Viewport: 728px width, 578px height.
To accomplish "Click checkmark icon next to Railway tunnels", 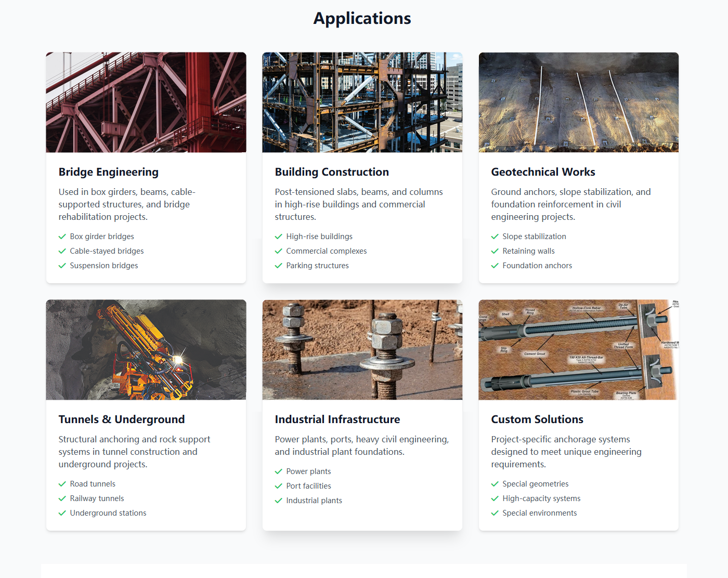I will coord(62,498).
